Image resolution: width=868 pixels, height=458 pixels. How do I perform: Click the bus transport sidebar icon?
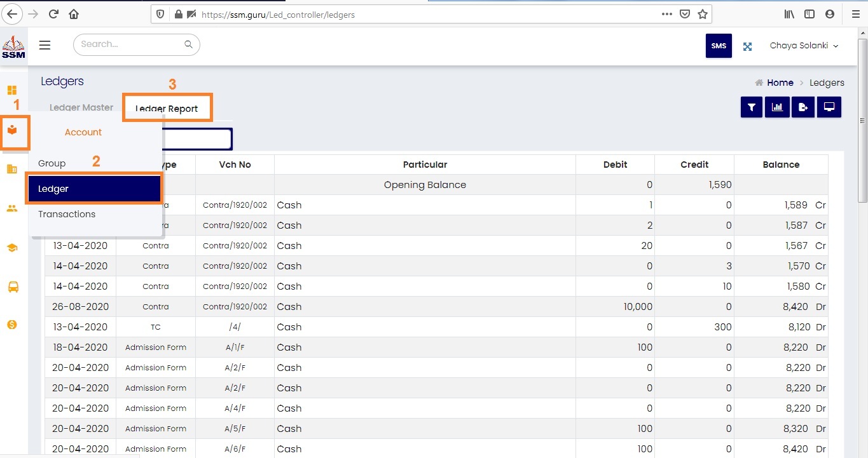(x=12, y=287)
